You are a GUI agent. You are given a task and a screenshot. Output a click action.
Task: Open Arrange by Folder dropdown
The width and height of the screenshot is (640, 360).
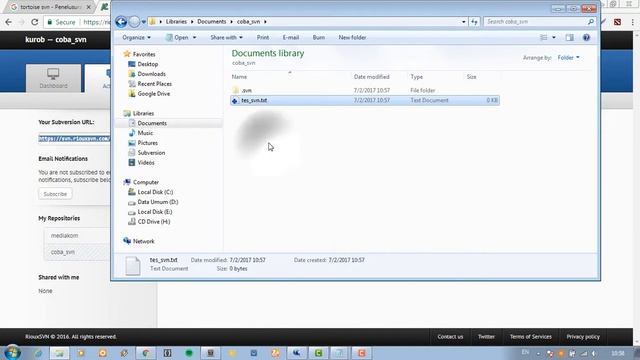click(569, 58)
